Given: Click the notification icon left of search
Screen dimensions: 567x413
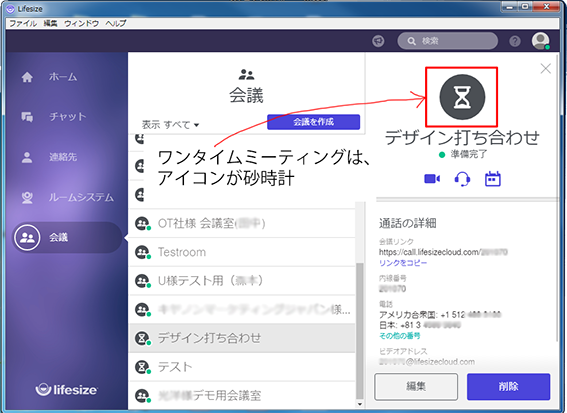Looking at the screenshot, I should 378,41.
